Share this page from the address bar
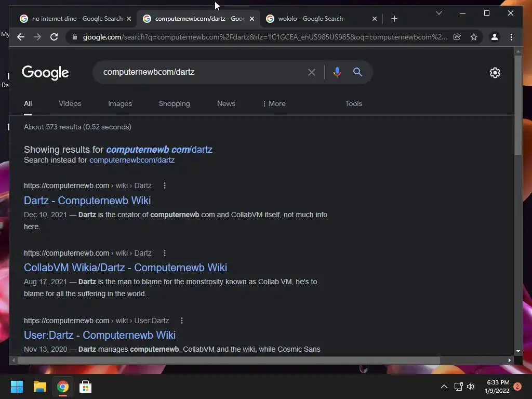Screen dimensions: 532x399 457,37
